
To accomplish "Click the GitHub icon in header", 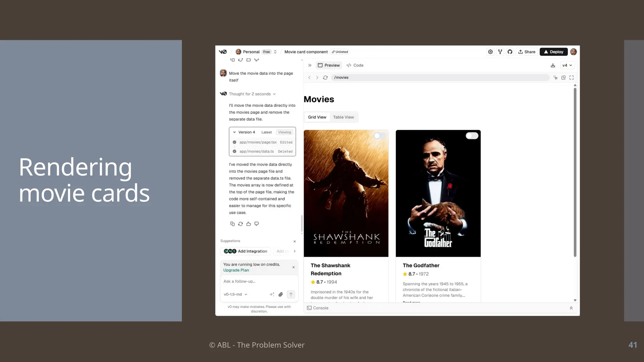I will coord(510,52).
